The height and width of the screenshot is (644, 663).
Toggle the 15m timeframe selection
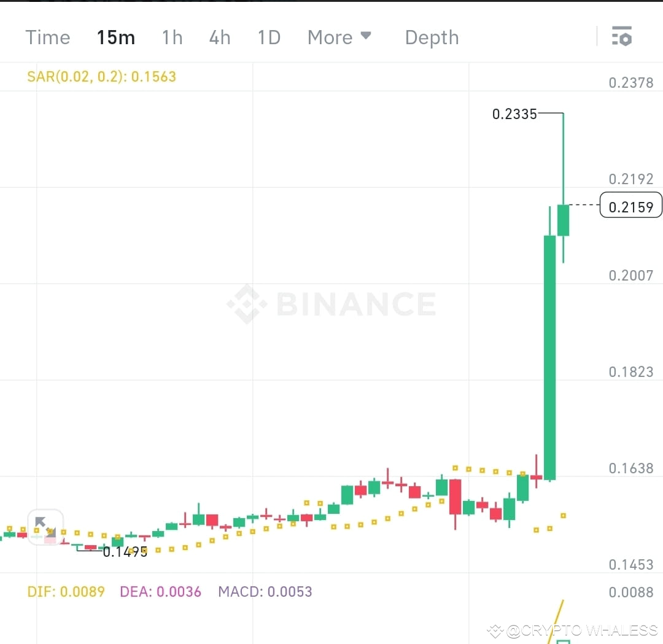(116, 37)
